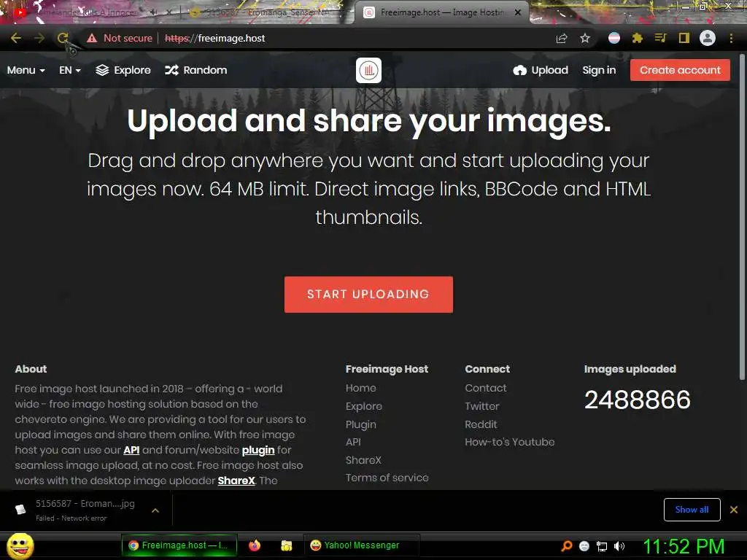Open the Explore menu item
This screenshot has width=747, height=560.
pos(123,71)
